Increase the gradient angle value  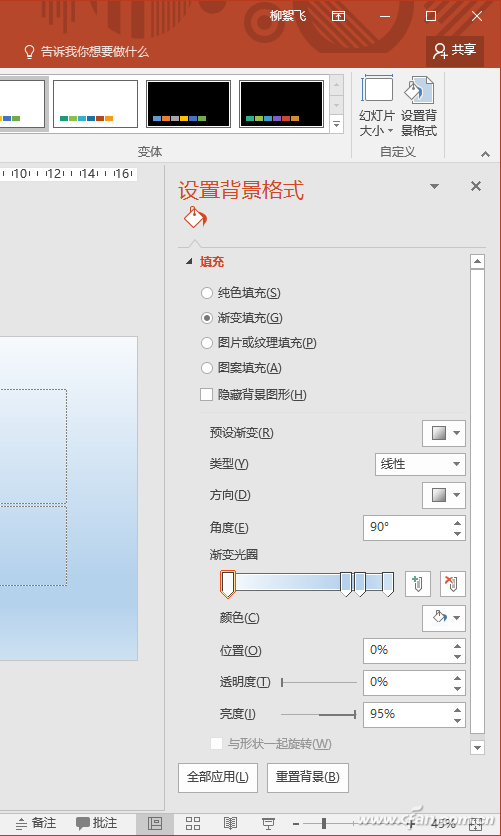click(x=457, y=522)
